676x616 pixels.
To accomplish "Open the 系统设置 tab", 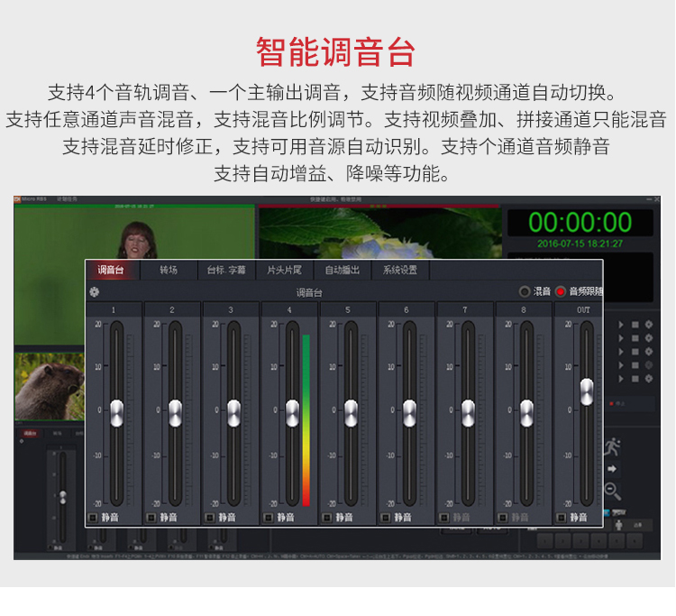I will 400,270.
